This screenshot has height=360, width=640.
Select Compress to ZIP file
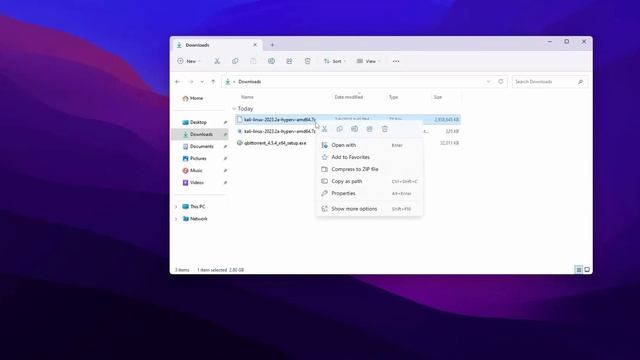[x=369, y=169]
